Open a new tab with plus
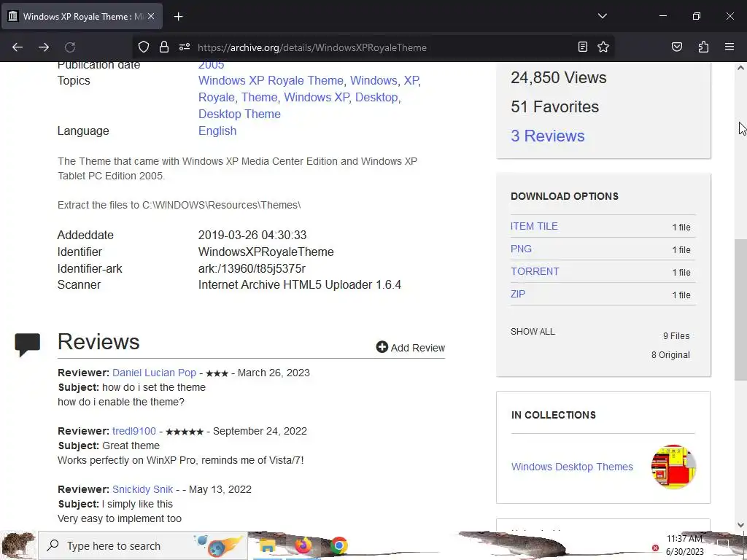747x560 pixels. [x=178, y=17]
